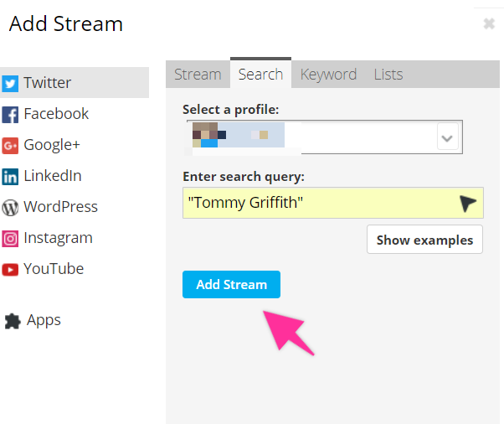504x424 pixels.
Task: Pick the WordPress logo icon
Action: [11, 207]
